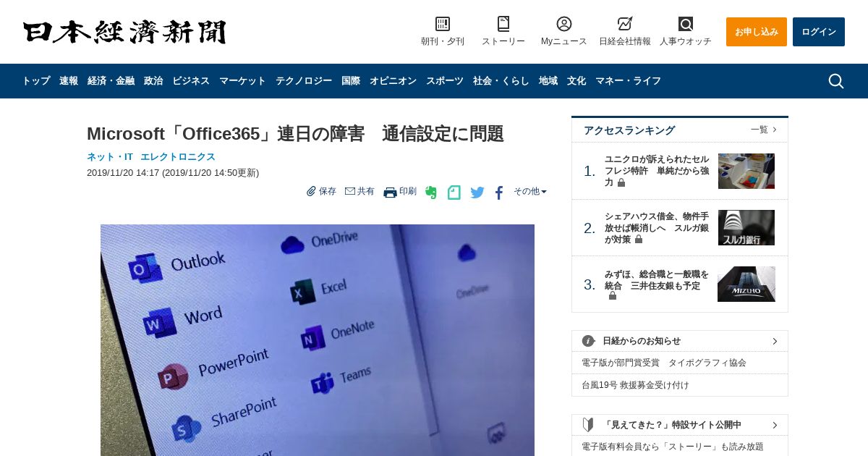Go to 速報 section
868x456 pixels.
69,81
